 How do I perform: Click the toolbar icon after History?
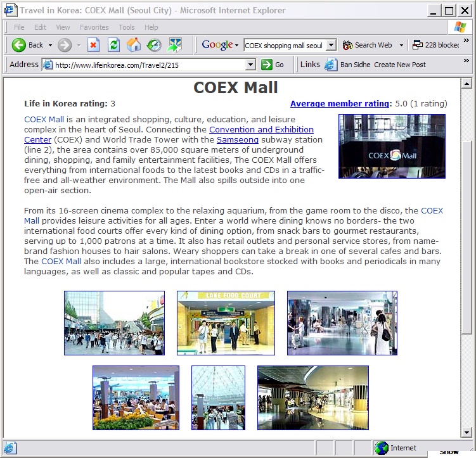(174, 45)
